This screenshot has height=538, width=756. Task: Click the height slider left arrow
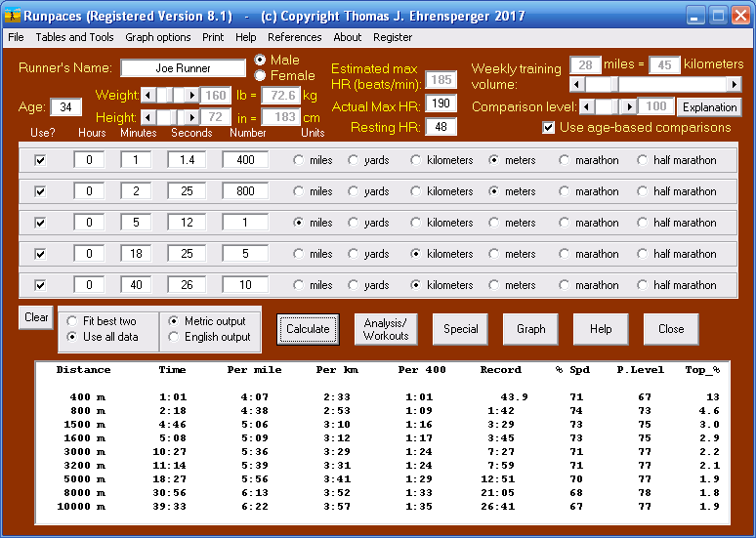tap(148, 117)
